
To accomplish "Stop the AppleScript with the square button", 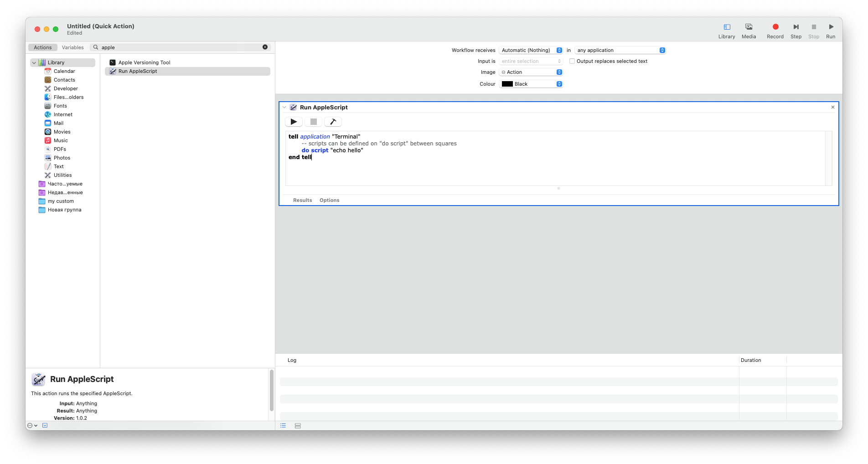I will 313,122.
